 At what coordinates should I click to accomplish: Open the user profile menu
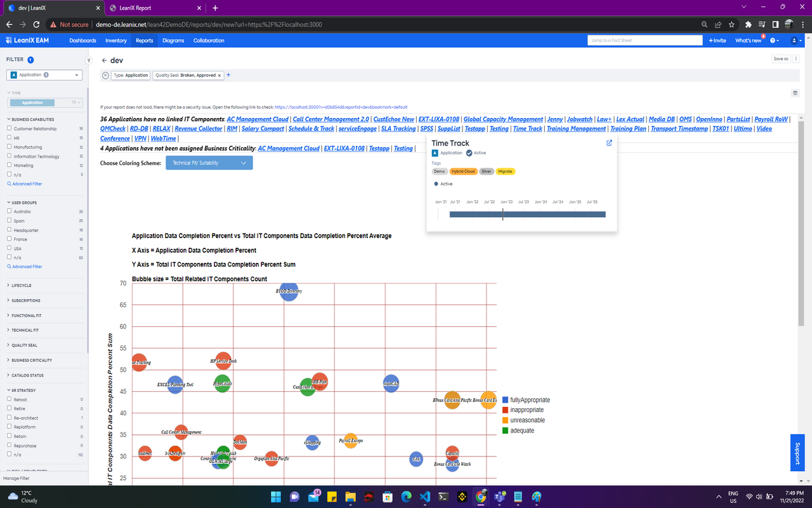tap(795, 40)
